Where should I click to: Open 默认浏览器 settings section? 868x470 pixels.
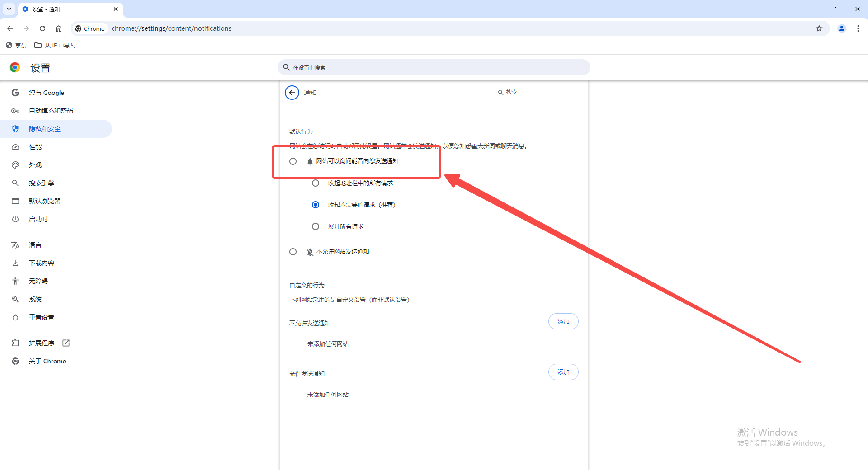[57, 201]
